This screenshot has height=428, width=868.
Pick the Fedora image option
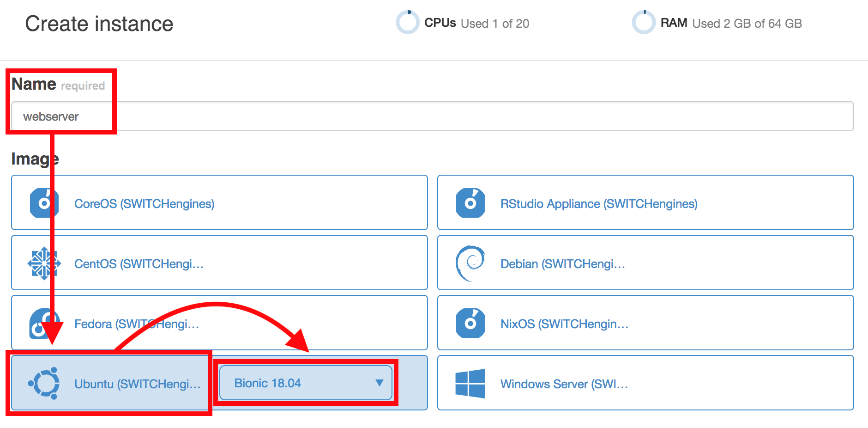click(x=219, y=323)
